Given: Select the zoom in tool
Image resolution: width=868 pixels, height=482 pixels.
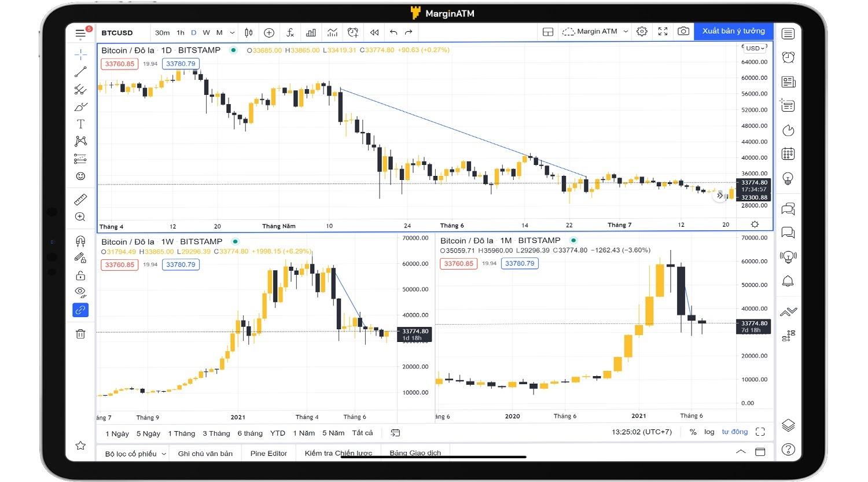Looking at the screenshot, I should pos(80,217).
